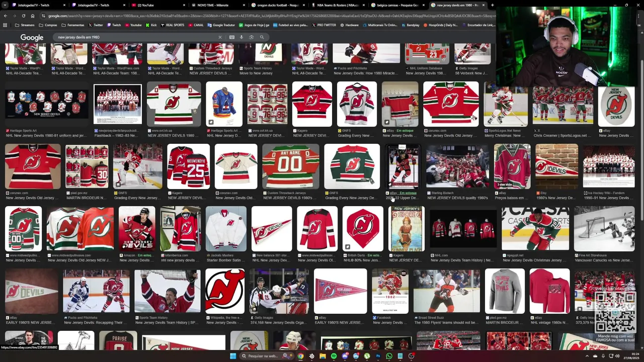Switch to NBA Teams & Rosters tab
Image resolution: width=644 pixels, height=362 pixels.
coord(339,5)
